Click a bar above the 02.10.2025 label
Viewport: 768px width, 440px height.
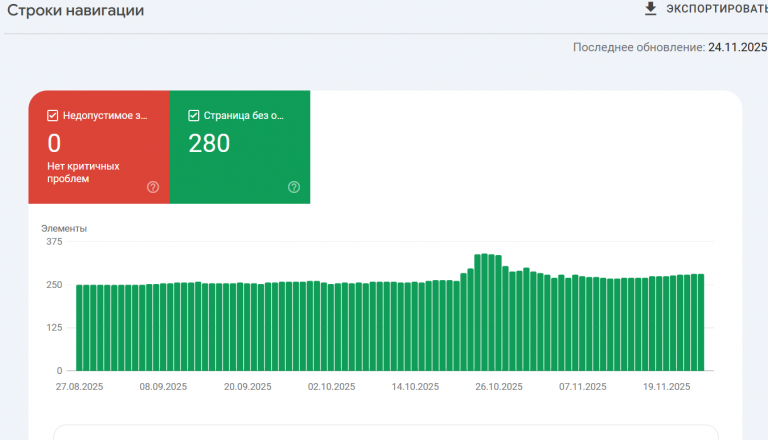(x=331, y=327)
